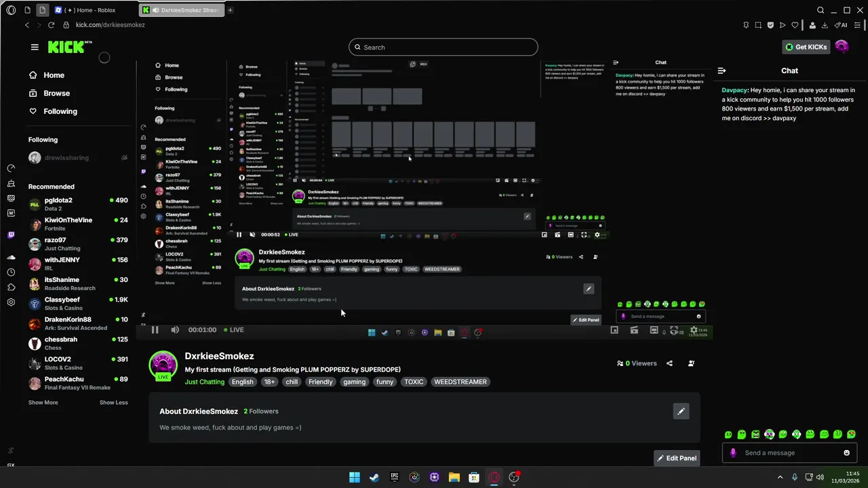This screenshot has height=488, width=868.
Task: Click the English tag
Action: pyautogui.click(x=242, y=382)
